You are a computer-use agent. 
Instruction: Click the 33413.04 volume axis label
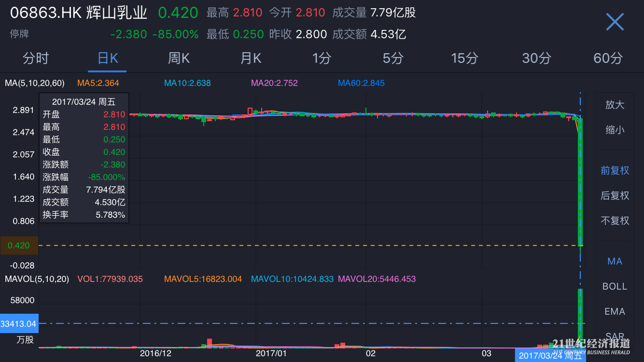[19, 323]
